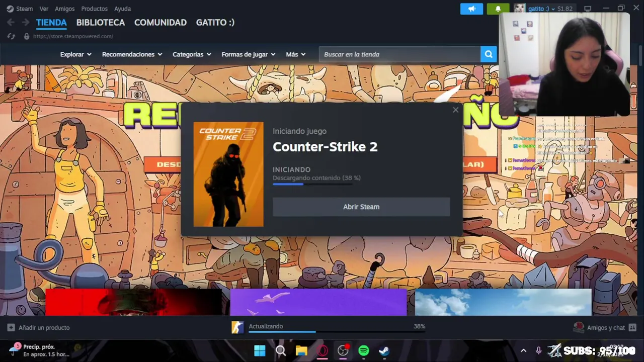Open the Windows Start menu
644x362 pixels.
[x=260, y=350]
